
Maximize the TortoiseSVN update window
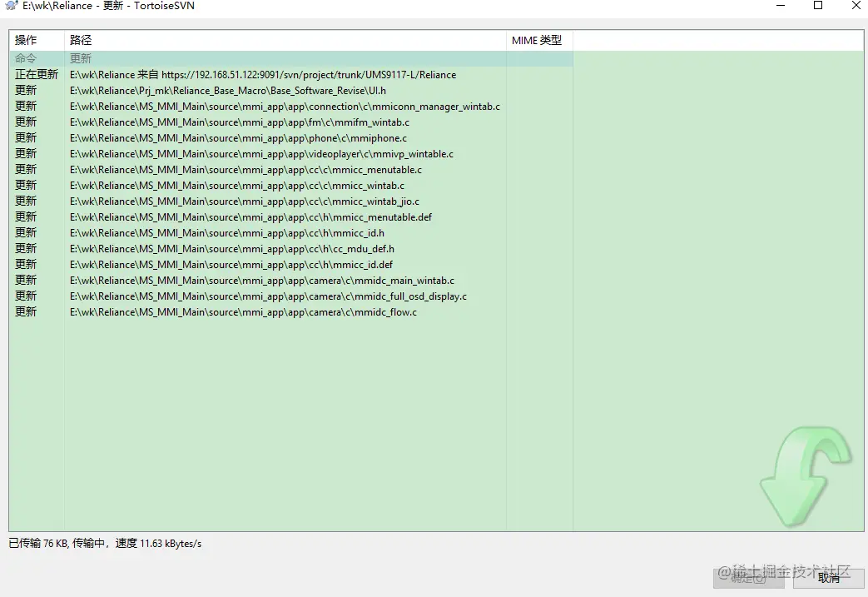pyautogui.click(x=817, y=6)
